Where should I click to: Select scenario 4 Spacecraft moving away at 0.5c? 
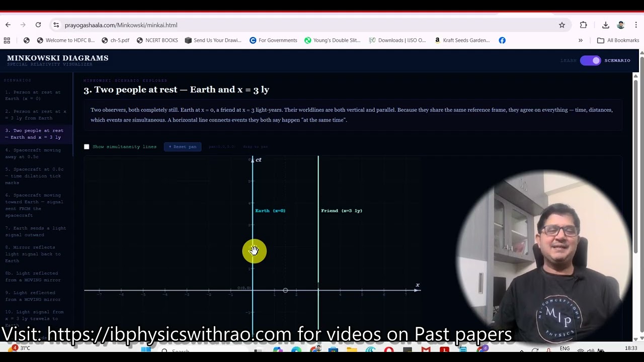pyautogui.click(x=36, y=153)
